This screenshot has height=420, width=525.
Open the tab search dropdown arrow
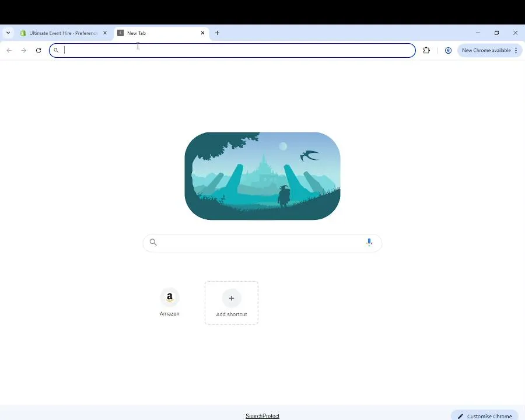point(8,33)
